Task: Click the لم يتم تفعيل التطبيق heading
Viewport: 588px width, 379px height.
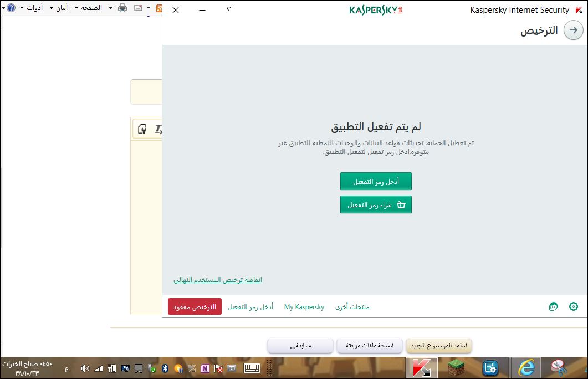Action: click(x=376, y=127)
